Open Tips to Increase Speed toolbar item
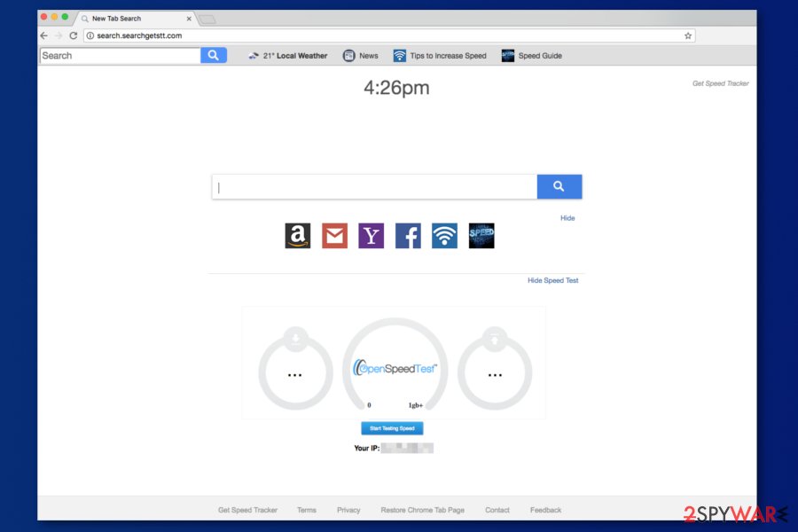The height and width of the screenshot is (532, 798). click(440, 56)
